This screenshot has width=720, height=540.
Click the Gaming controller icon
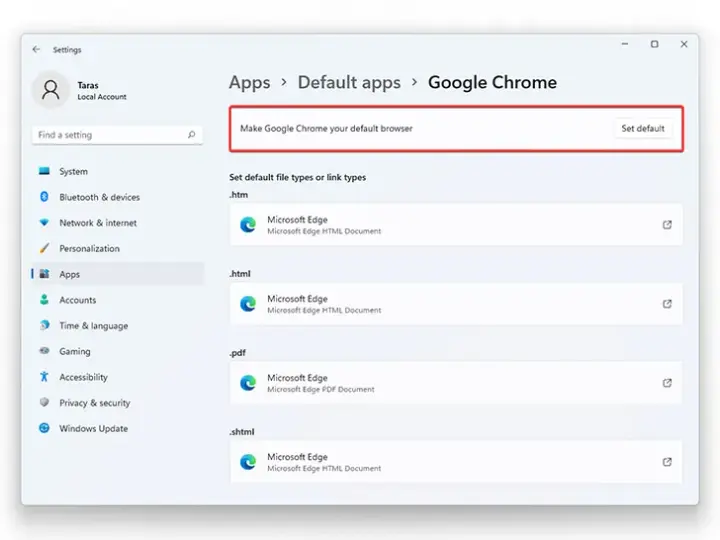point(44,351)
